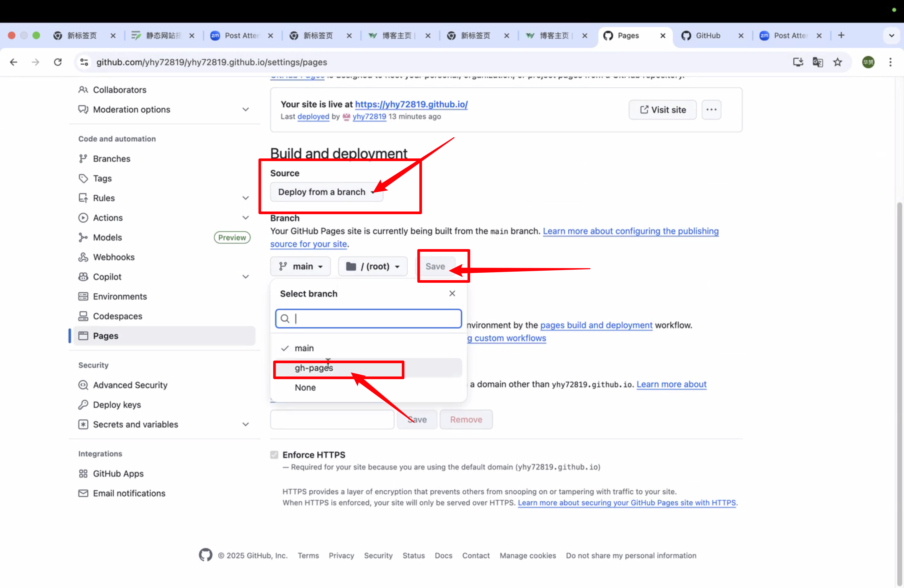
Task: Close the Pages tab
Action: coord(663,35)
